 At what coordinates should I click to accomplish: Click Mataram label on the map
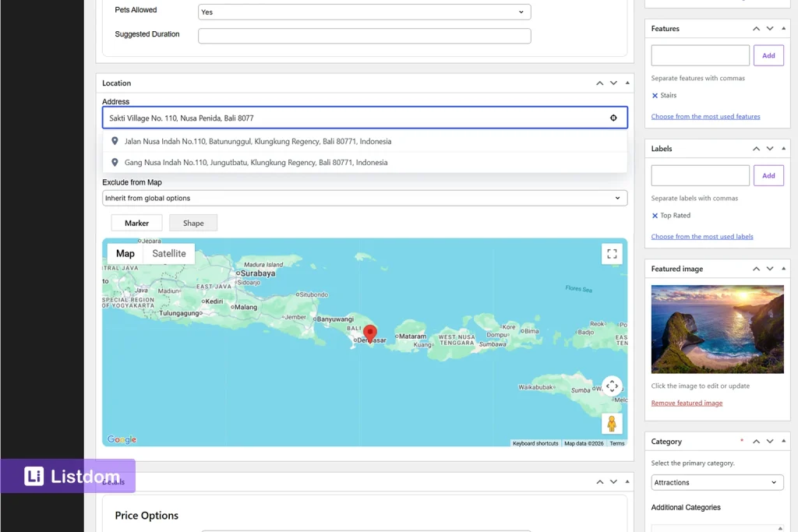pos(413,336)
